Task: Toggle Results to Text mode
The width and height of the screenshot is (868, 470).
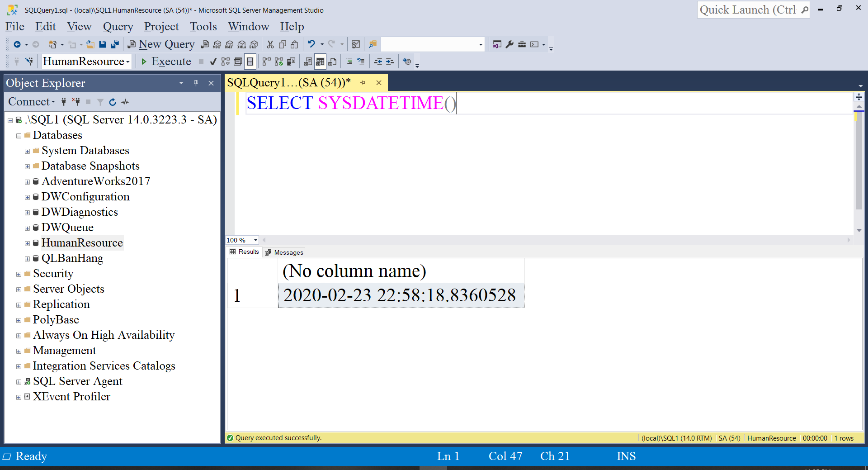Action: click(308, 62)
